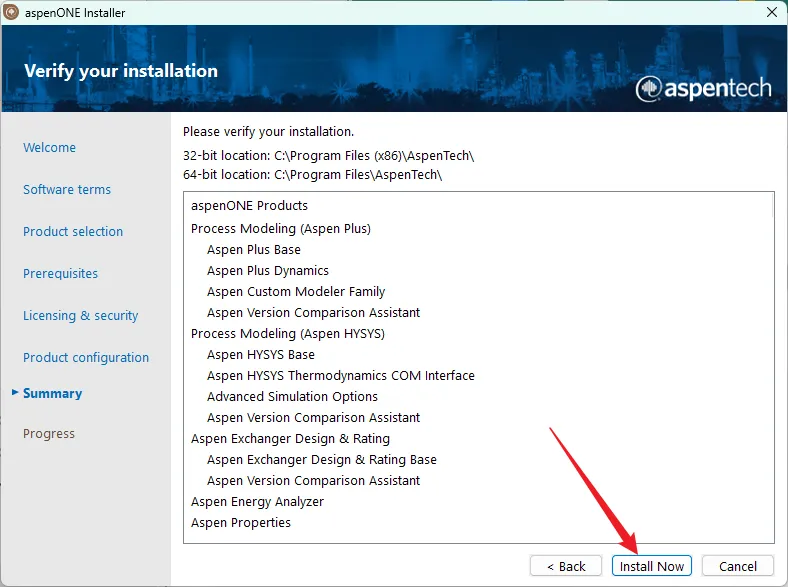Select the Aspen Custom Modeler Family entry
Viewport: 788px width, 587px height.
click(296, 291)
